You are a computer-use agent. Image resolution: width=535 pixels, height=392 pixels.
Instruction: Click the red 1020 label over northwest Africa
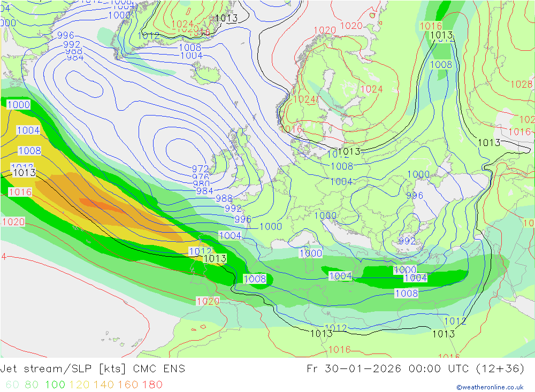[x=208, y=301]
